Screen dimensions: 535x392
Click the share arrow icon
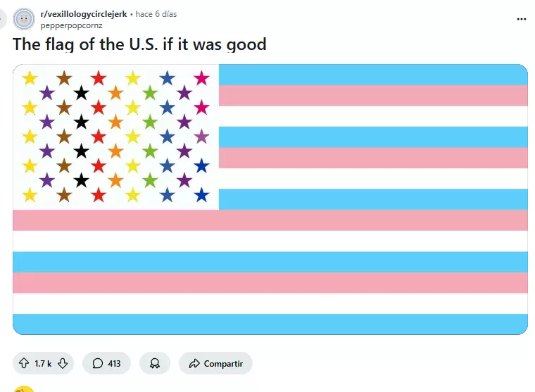pos(194,363)
